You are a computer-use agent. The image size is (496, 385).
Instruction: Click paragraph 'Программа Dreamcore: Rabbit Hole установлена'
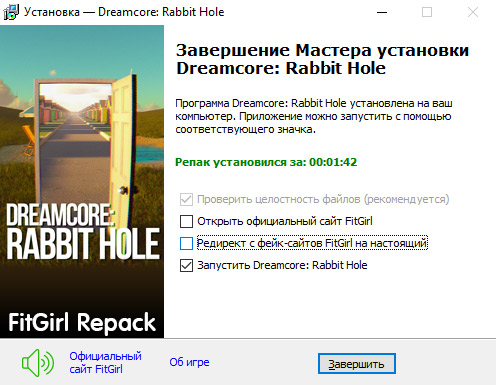(x=314, y=116)
